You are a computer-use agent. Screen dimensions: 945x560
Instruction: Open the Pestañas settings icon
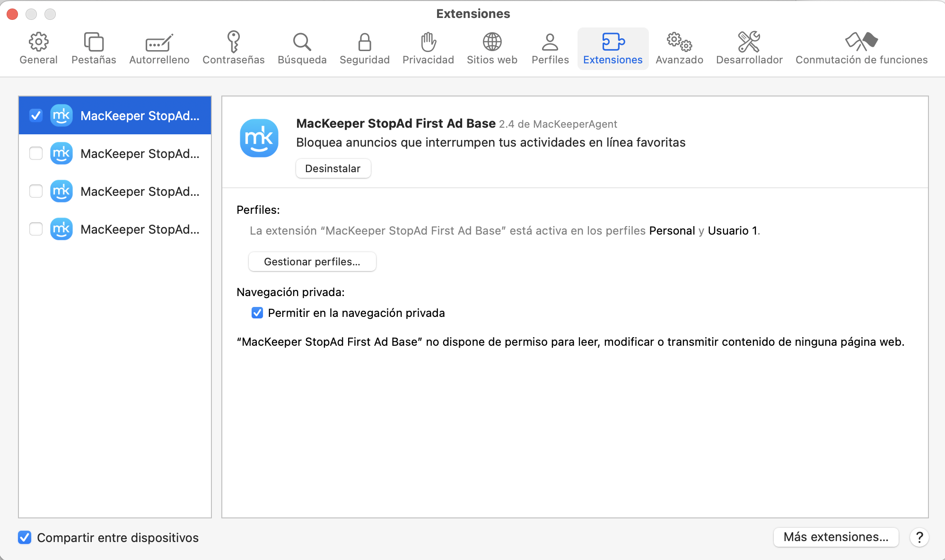click(x=93, y=47)
